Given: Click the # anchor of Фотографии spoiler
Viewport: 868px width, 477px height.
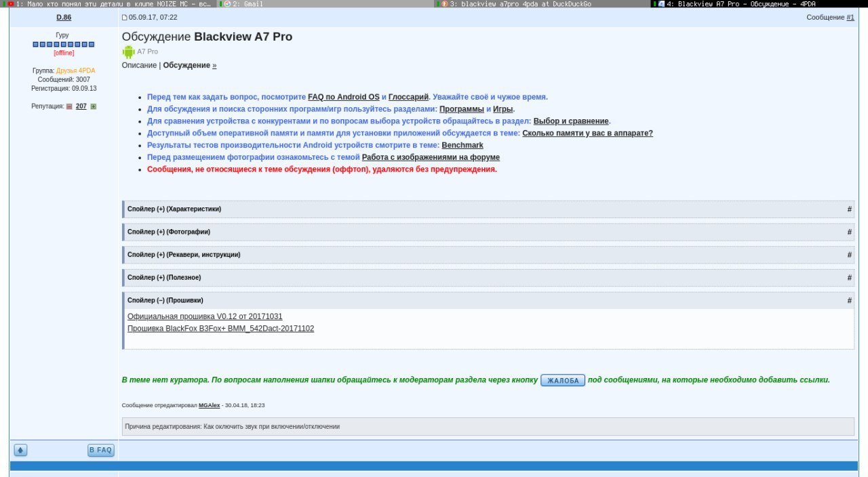Looking at the screenshot, I should coord(849,232).
